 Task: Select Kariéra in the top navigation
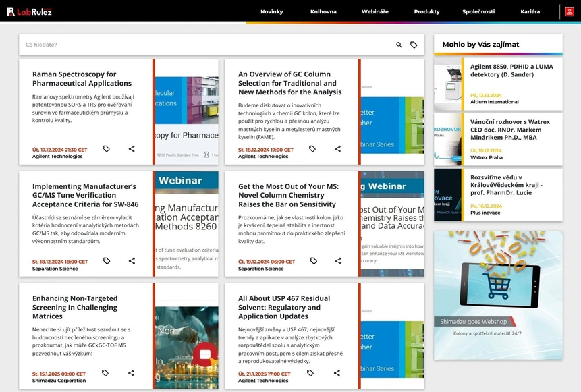pyautogui.click(x=530, y=12)
